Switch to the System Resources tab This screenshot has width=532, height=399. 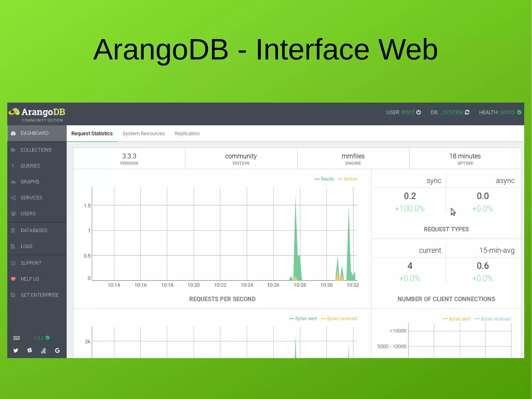point(143,134)
